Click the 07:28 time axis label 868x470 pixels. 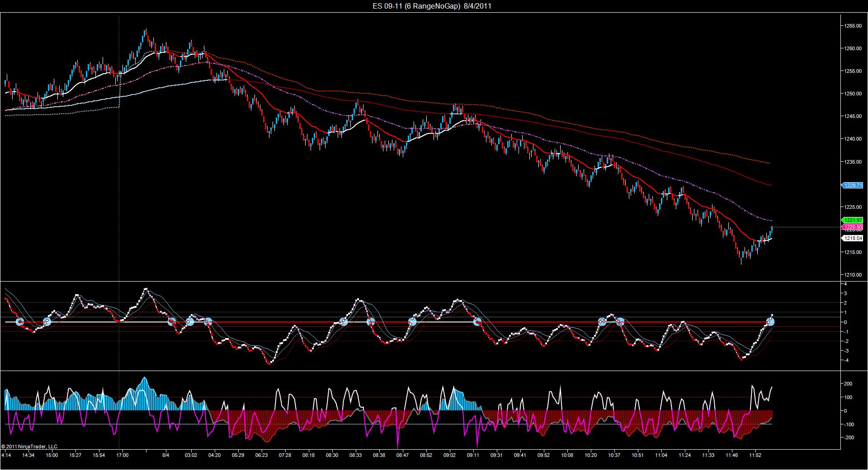(285, 455)
